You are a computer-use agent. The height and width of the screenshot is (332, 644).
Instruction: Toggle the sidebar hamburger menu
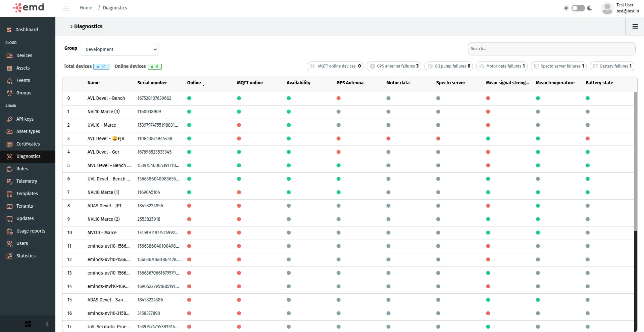click(66, 8)
